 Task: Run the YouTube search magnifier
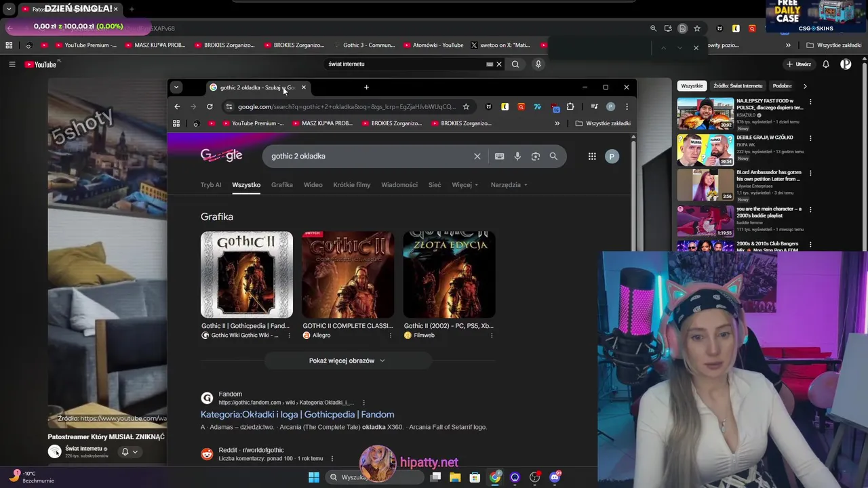pyautogui.click(x=515, y=64)
